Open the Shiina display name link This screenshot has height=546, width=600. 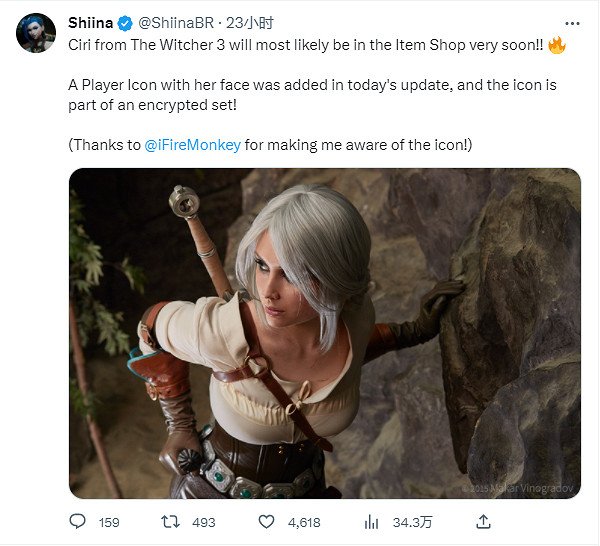pyautogui.click(x=89, y=22)
